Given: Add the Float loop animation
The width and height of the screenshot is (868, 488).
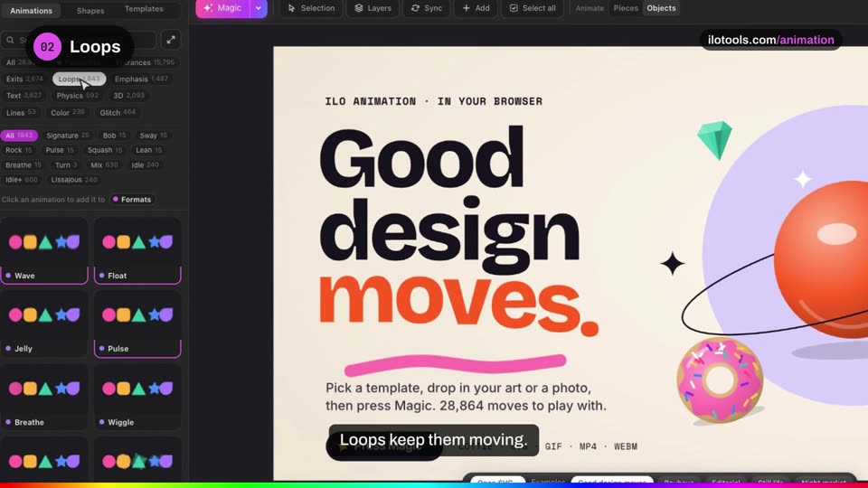Looking at the screenshot, I should (x=137, y=250).
